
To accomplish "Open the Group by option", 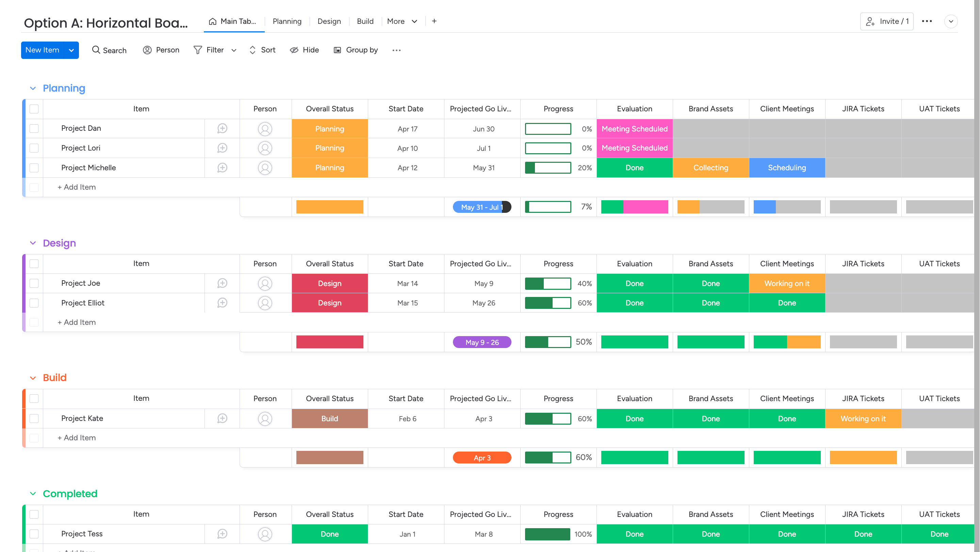I will click(x=355, y=50).
